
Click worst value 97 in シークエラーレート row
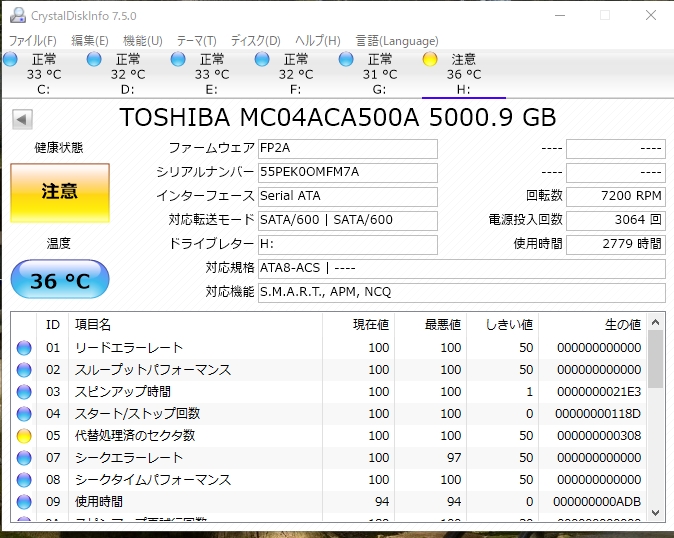454,458
